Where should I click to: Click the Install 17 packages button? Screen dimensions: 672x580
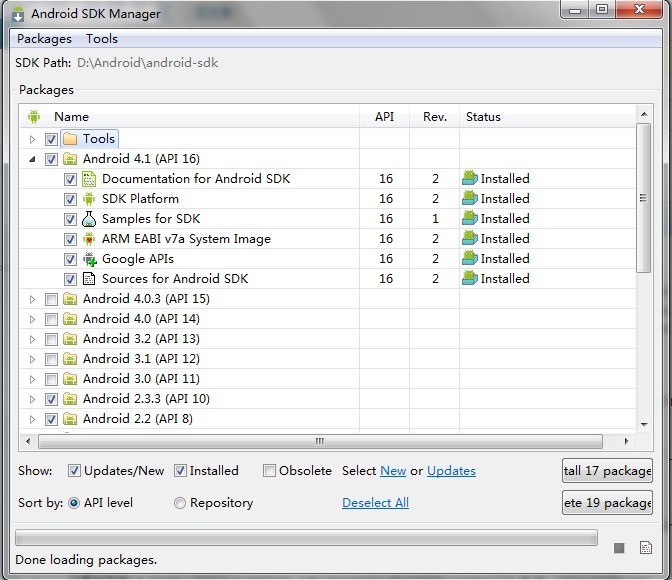click(607, 471)
